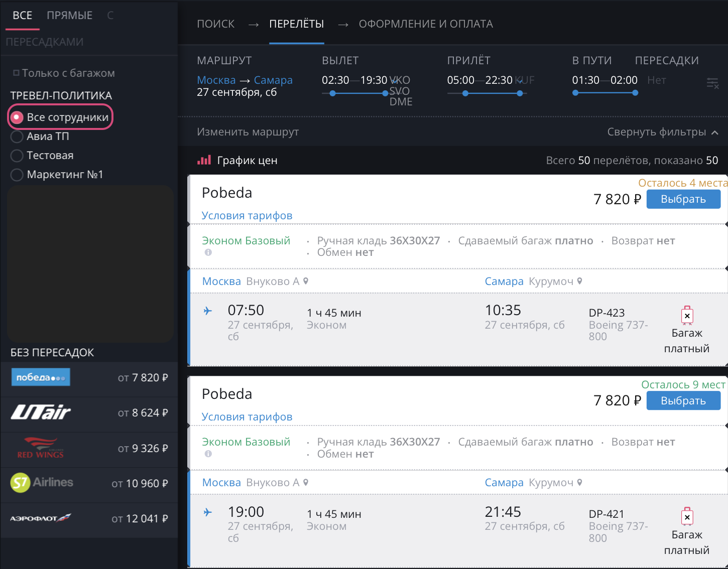Filter by S7 Airlines logo

click(42, 483)
